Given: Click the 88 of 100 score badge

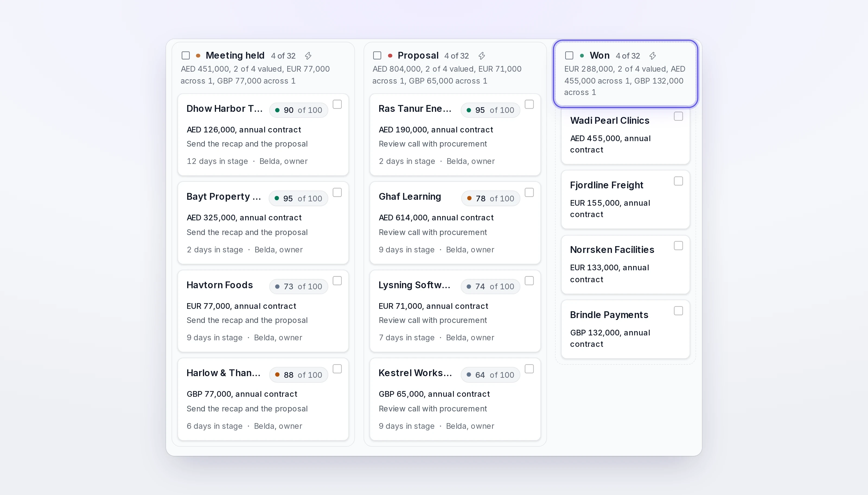Looking at the screenshot, I should (x=299, y=375).
